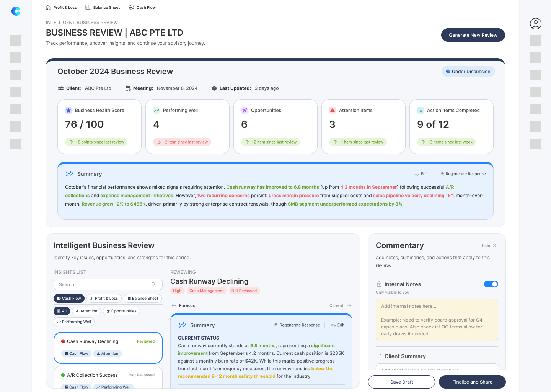Screen dimensions: 551x392
Task: Click the '-2 item since last review' badge
Action: pyautogui.click(x=182, y=142)
